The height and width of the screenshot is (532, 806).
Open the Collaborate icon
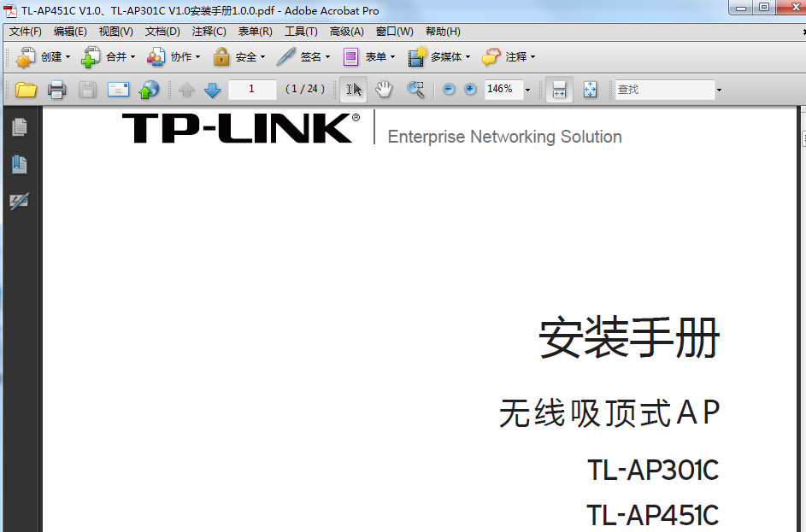pos(156,57)
